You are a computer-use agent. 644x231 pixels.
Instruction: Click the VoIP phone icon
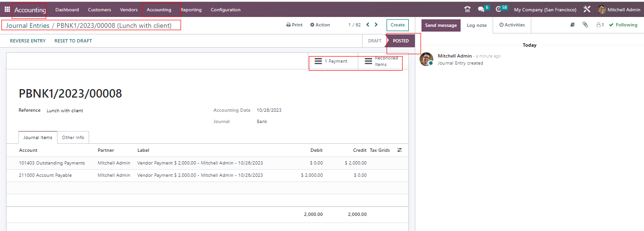467,9
